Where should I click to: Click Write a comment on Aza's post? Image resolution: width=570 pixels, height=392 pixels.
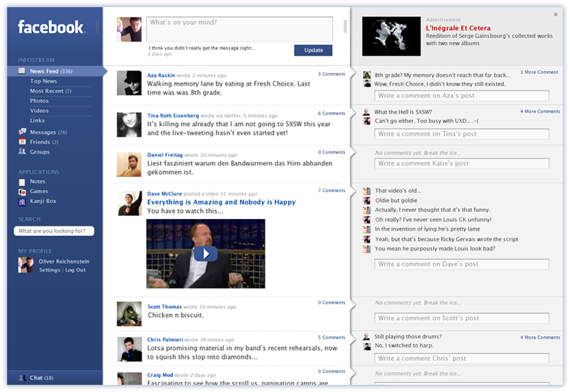462,96
